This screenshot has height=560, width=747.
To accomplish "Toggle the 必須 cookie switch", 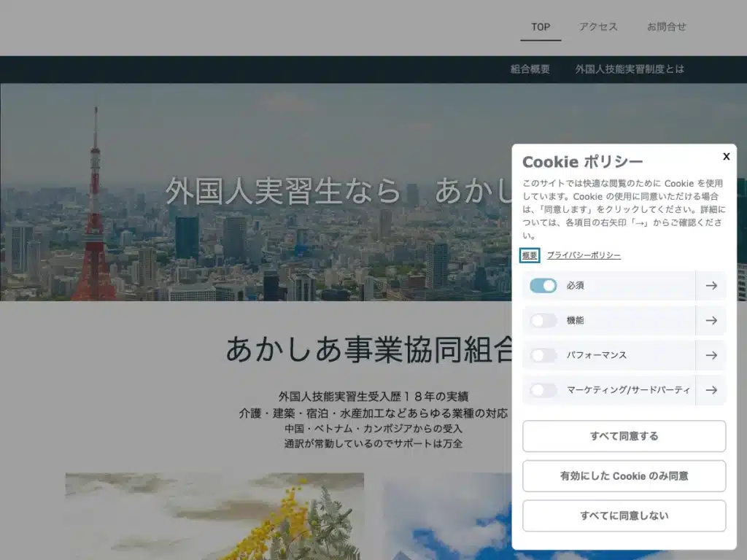I will tap(543, 286).
